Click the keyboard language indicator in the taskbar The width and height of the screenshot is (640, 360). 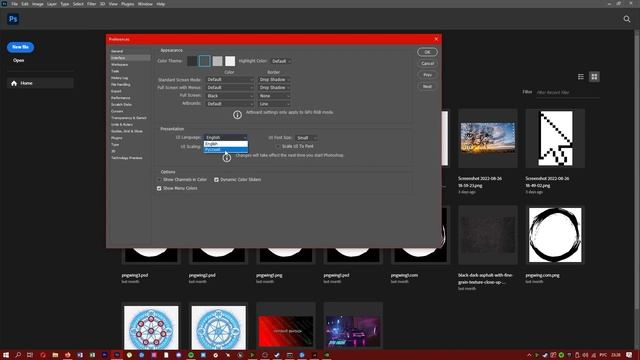[603, 355]
